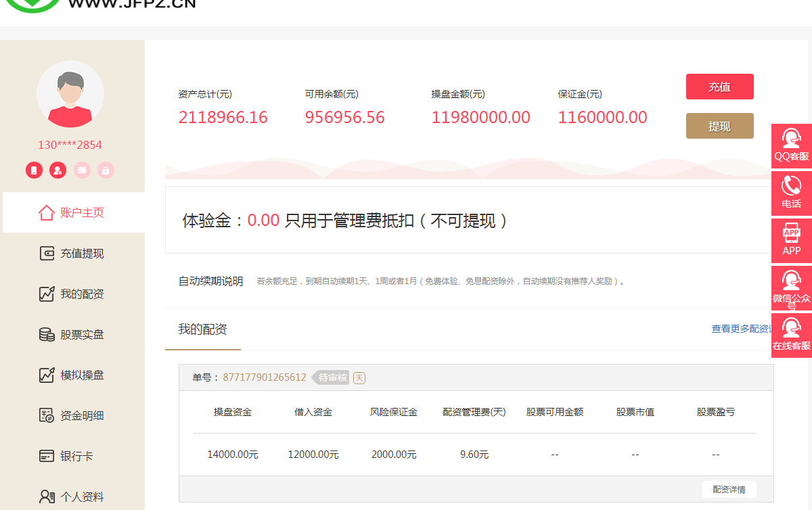Image resolution: width=812 pixels, height=510 pixels.
Task: Click the faded bank card binding icon
Action: coord(81,170)
